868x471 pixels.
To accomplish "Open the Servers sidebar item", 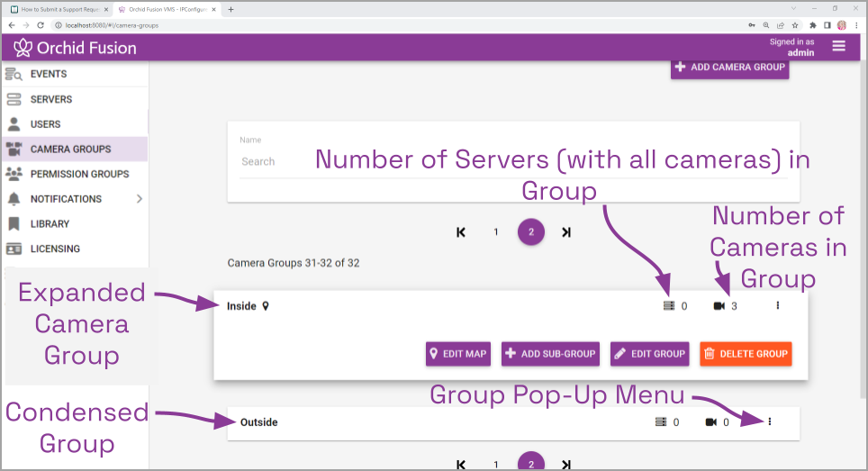I will click(75, 99).
